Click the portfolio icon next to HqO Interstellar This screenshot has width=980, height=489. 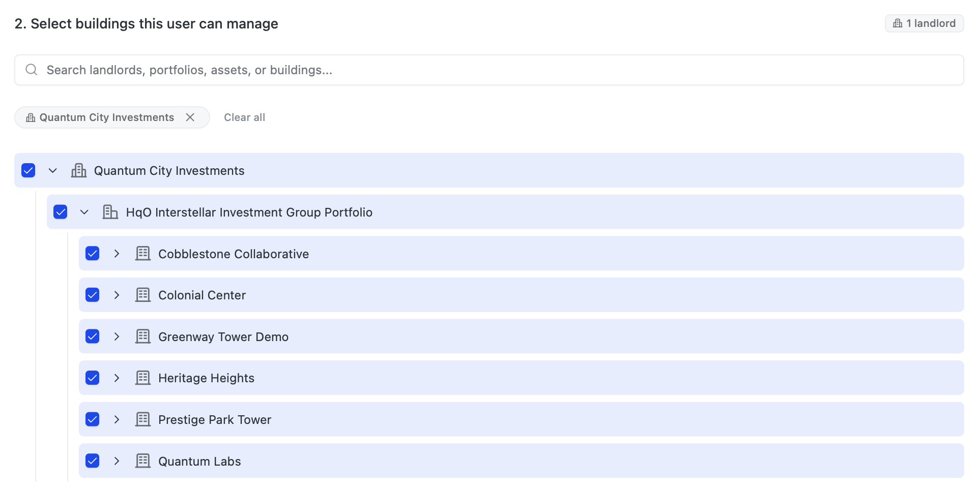pos(110,212)
